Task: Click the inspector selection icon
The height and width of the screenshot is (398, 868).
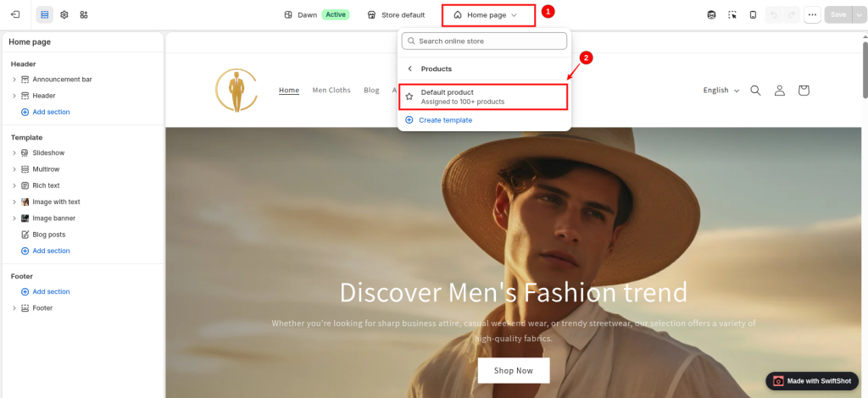Action: coord(732,15)
